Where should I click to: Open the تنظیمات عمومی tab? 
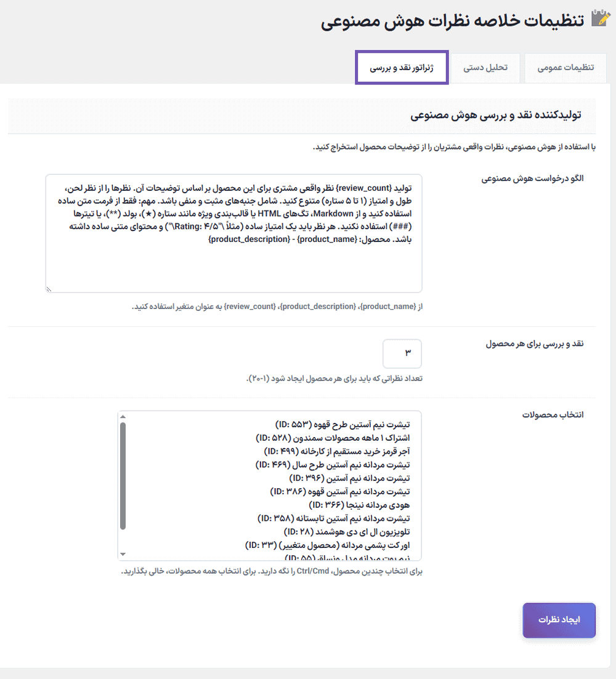click(x=565, y=68)
